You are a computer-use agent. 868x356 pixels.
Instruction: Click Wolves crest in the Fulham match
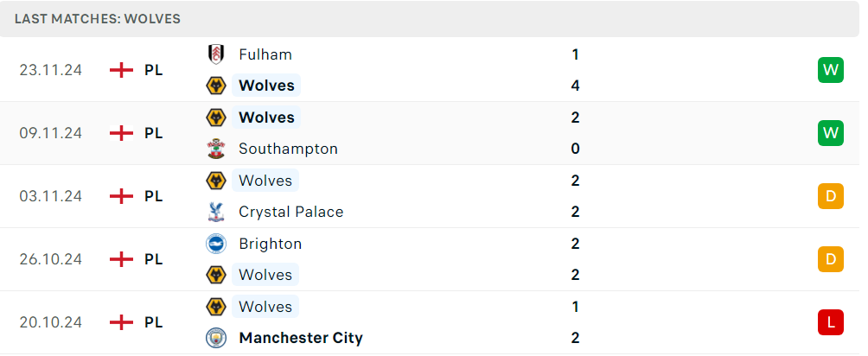click(215, 86)
